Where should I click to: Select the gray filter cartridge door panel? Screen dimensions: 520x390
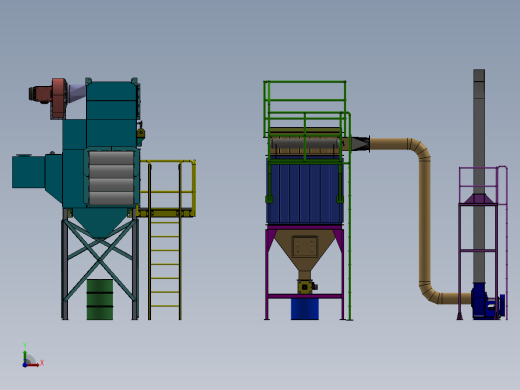point(111,177)
